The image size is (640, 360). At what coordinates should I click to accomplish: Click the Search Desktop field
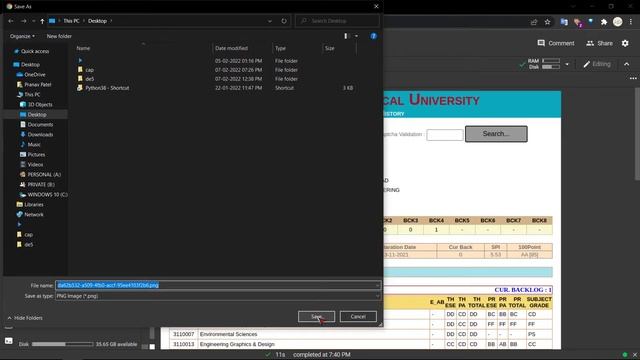click(337, 21)
